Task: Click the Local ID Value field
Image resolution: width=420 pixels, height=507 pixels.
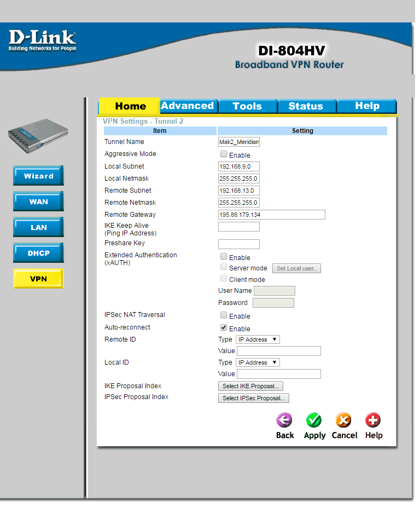Action: pos(279,374)
